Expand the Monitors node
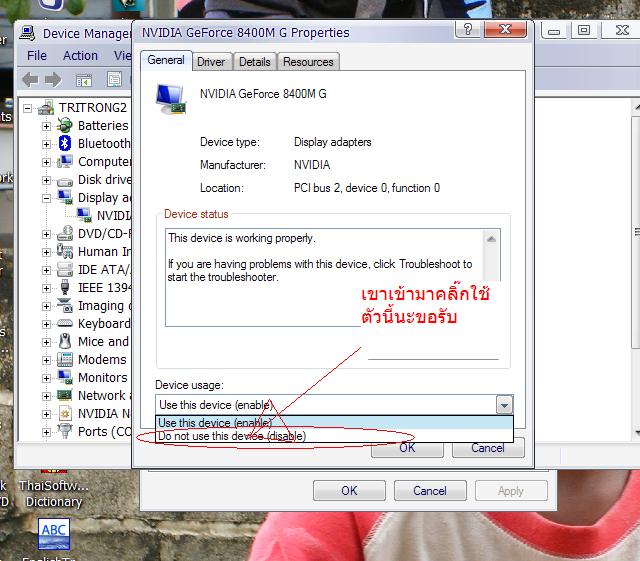The width and height of the screenshot is (640, 561). pos(46,378)
